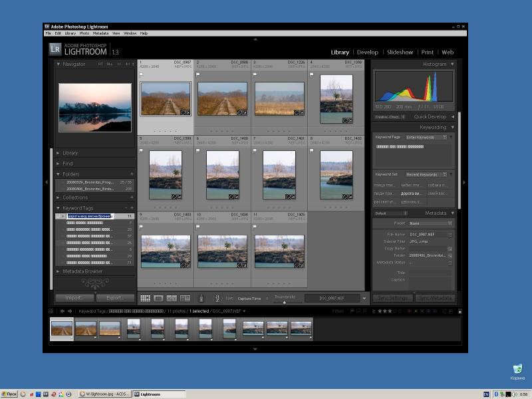The height and width of the screenshot is (399, 532).
Task: Add a new folder with plus icon
Action: (x=132, y=174)
